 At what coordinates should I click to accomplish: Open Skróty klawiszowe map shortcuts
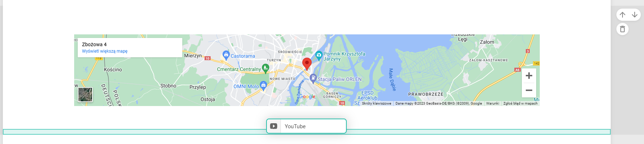[x=376, y=104]
